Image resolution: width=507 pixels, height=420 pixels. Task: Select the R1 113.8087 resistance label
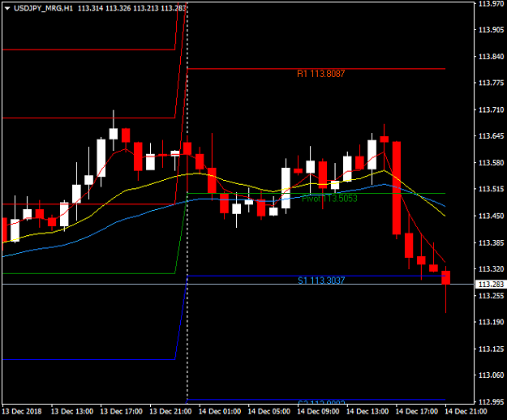320,74
